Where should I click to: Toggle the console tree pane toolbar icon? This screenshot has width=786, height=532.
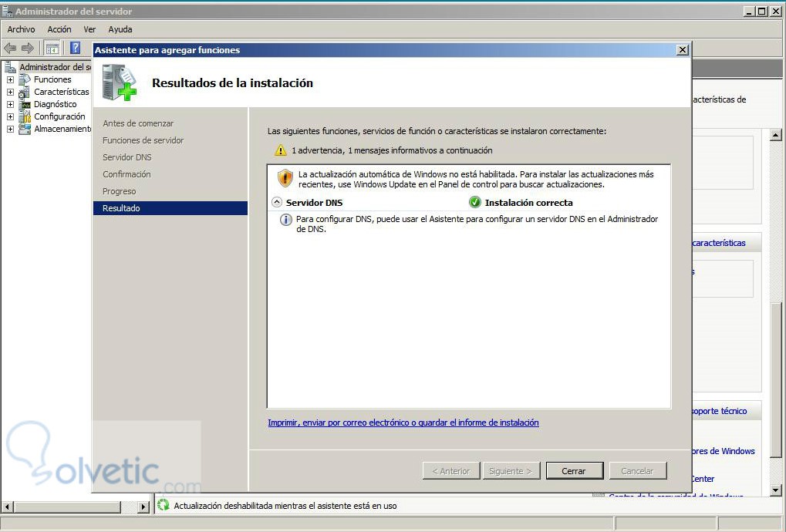pos(52,48)
